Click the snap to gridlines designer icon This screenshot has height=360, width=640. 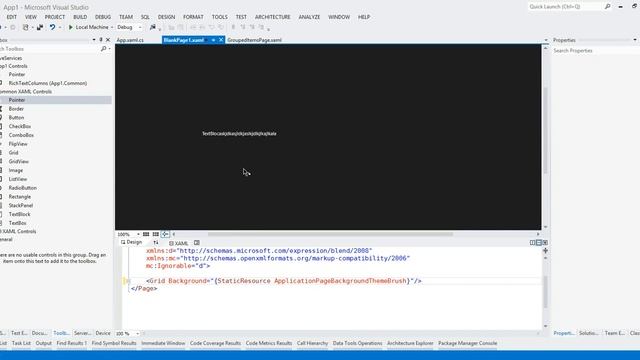pyautogui.click(x=156, y=234)
